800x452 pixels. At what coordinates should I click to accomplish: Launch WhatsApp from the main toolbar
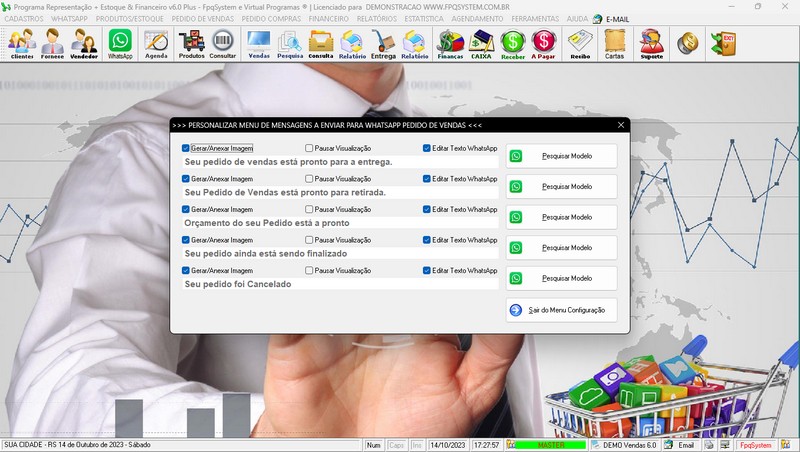[120, 44]
